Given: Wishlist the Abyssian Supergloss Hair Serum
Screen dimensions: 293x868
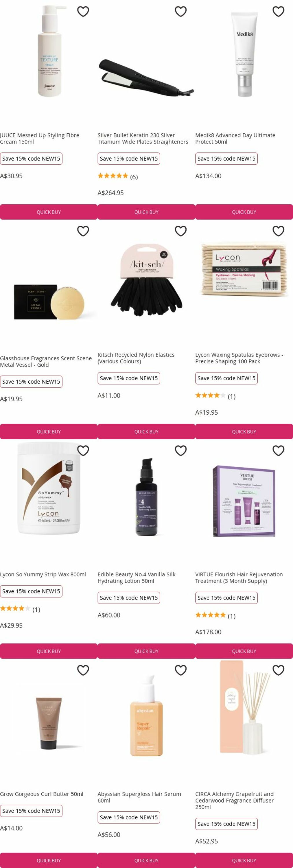Looking at the screenshot, I should tap(181, 670).
